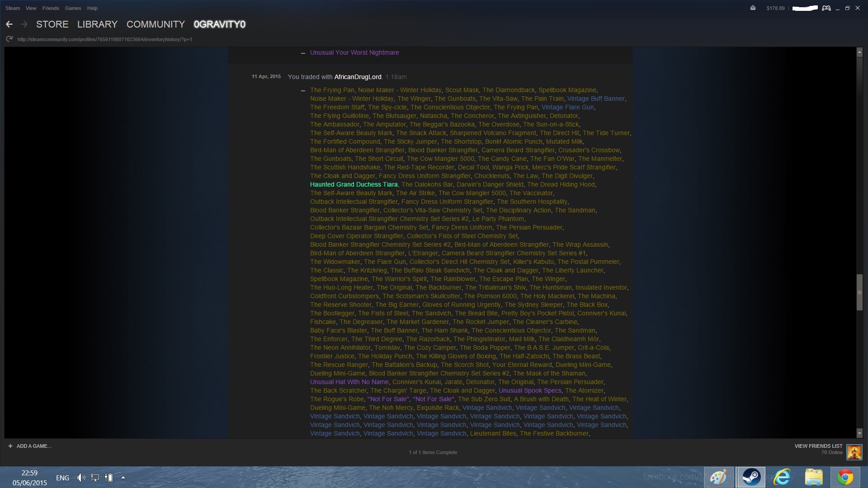This screenshot has height=488, width=868.
Task: Reload the page with refresh icon
Action: (9, 39)
